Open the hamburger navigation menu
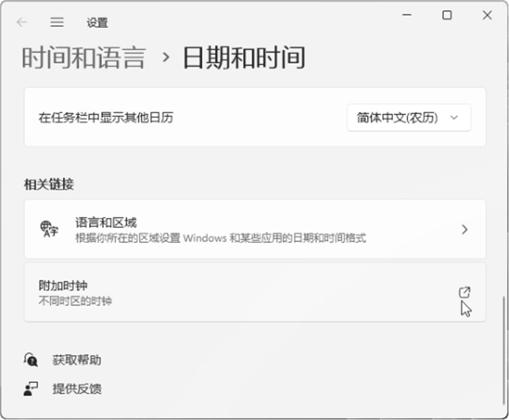Screen dimensions: 509x420 [57, 22]
